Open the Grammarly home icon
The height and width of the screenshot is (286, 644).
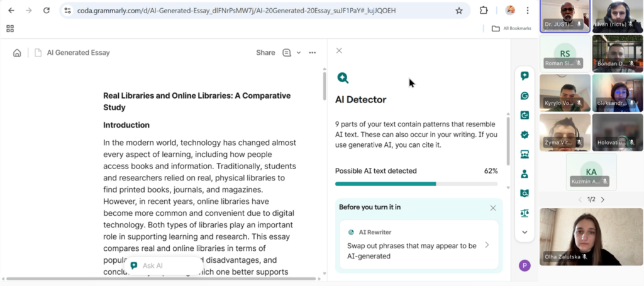pyautogui.click(x=17, y=53)
